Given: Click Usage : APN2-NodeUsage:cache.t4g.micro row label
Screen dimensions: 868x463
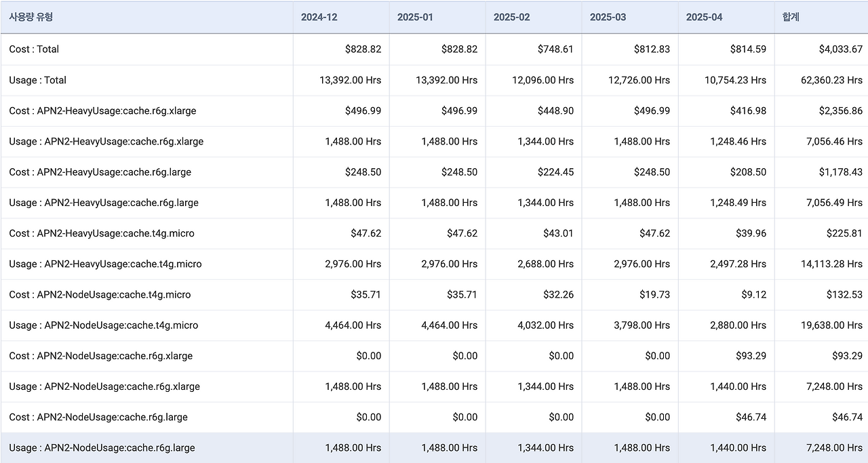Looking at the screenshot, I should tap(104, 325).
